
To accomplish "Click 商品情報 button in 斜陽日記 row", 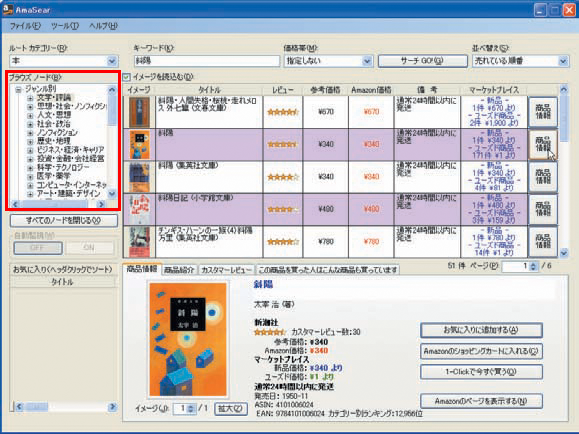I will point(543,209).
